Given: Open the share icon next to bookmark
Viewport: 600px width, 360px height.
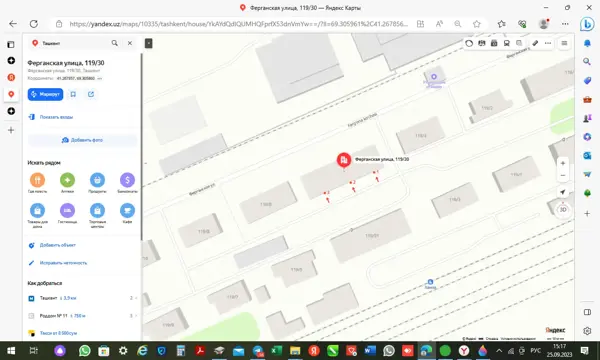Looking at the screenshot, I should click(x=91, y=94).
